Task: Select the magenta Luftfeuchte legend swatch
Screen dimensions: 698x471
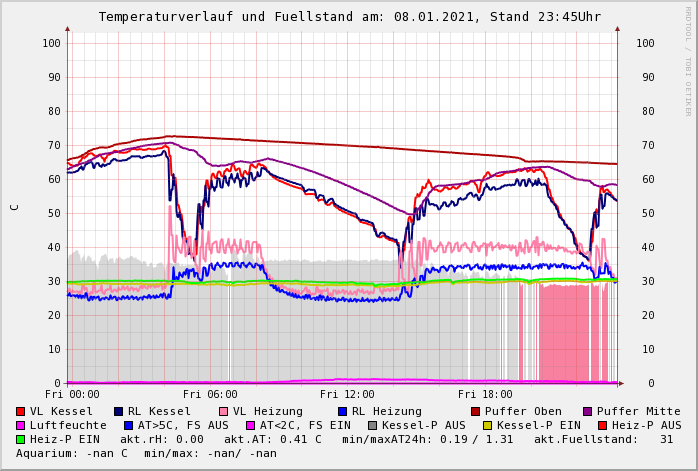Action: pos(21,425)
